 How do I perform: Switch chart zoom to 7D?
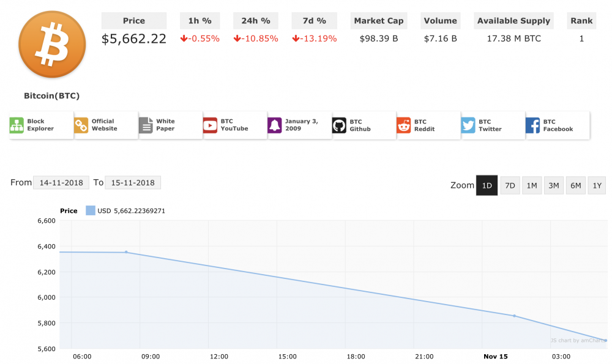pyautogui.click(x=510, y=185)
